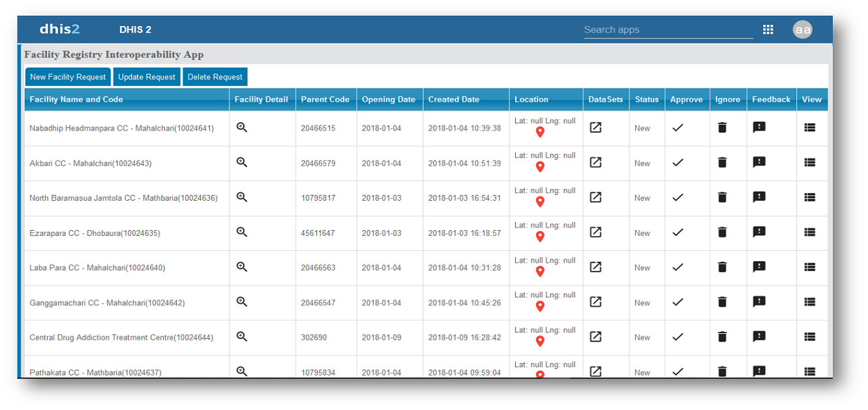The width and height of the screenshot is (868, 410).
Task: Open the apps grid menu icon
Action: [x=768, y=29]
